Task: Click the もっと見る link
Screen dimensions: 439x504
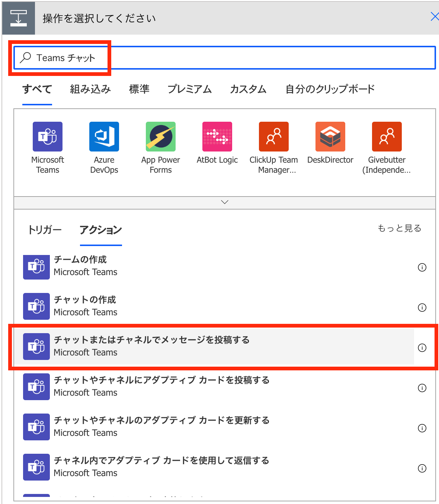Action: [x=400, y=228]
